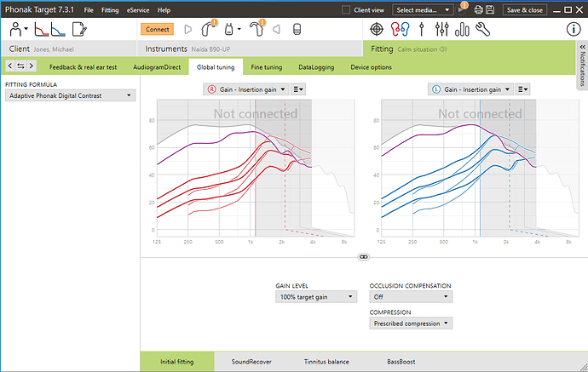Image resolution: width=588 pixels, height=372 pixels.
Task: Click the remote control accessory icon
Action: coord(297,29)
